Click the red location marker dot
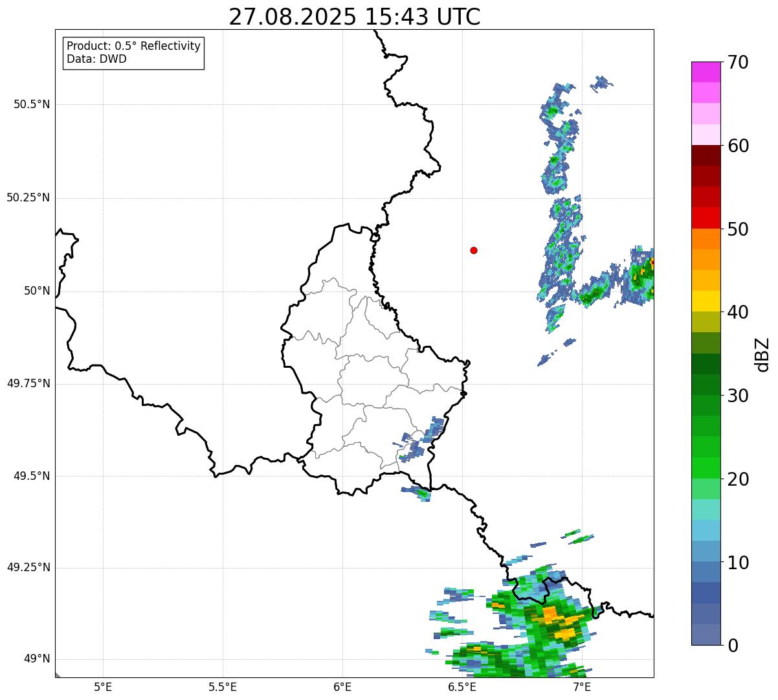 (x=474, y=250)
